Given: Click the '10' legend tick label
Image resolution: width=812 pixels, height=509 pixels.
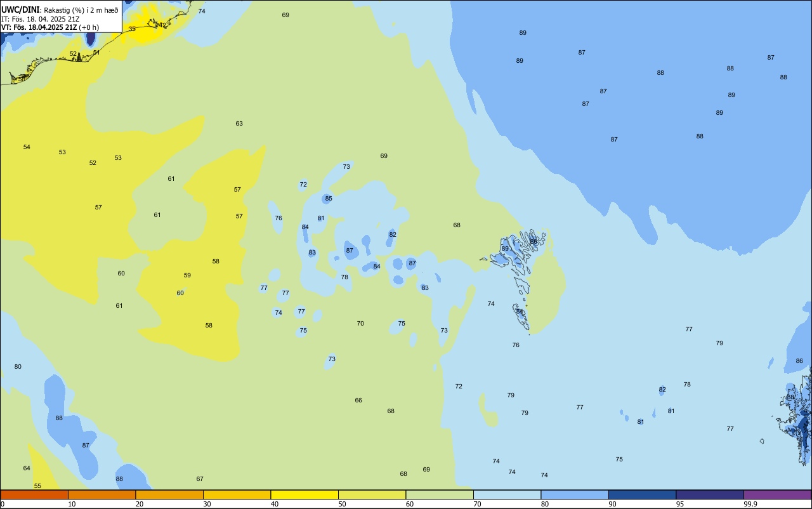Looking at the screenshot, I should coord(72,504).
